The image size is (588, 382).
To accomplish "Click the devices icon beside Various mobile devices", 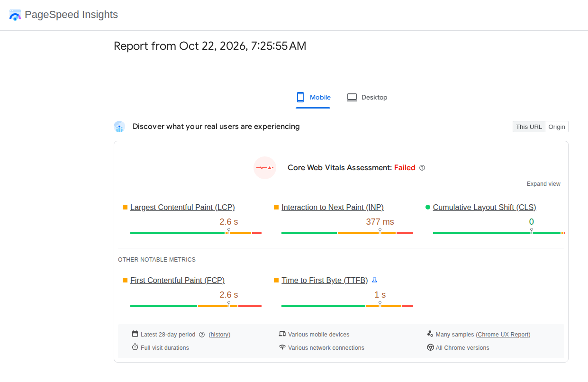I will 282,334.
